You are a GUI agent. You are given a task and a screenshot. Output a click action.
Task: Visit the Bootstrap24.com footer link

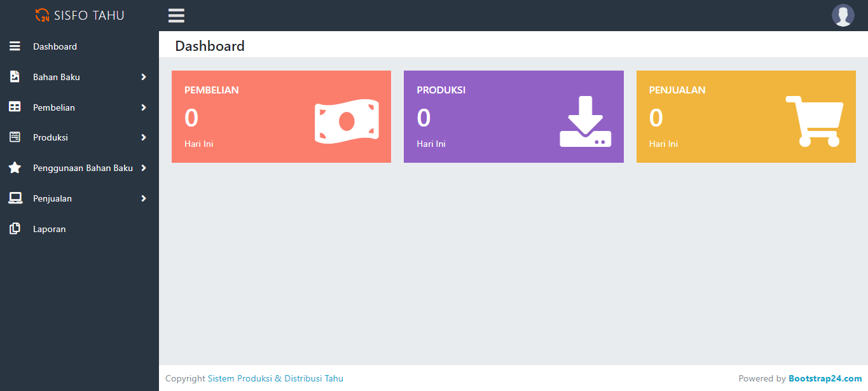[825, 378]
